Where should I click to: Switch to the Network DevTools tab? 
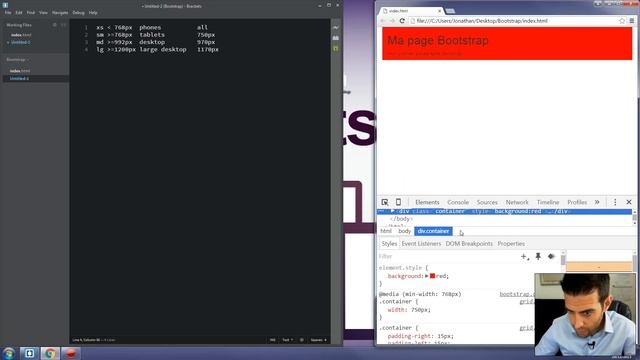517,202
